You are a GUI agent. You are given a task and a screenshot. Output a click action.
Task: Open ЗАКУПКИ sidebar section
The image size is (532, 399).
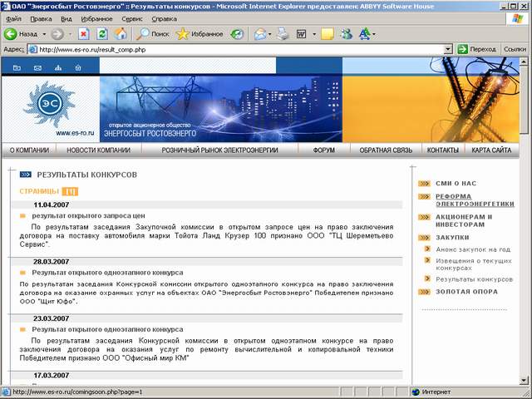coord(452,238)
